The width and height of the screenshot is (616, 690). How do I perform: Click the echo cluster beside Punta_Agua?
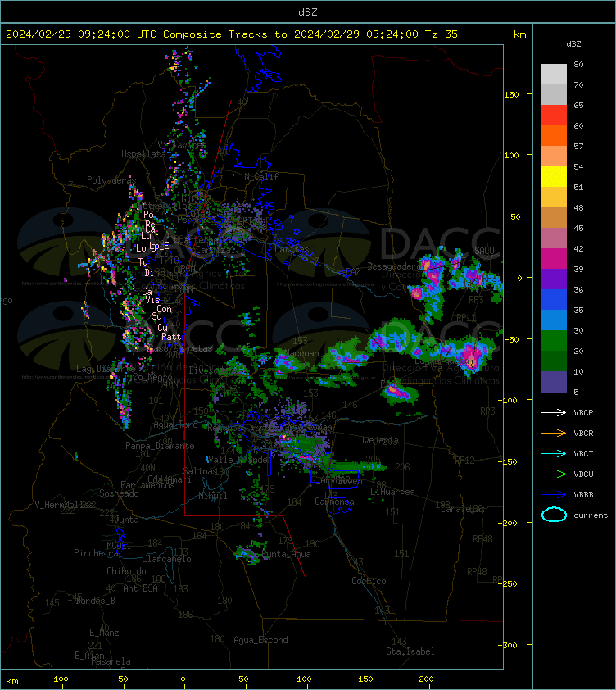pos(248,556)
